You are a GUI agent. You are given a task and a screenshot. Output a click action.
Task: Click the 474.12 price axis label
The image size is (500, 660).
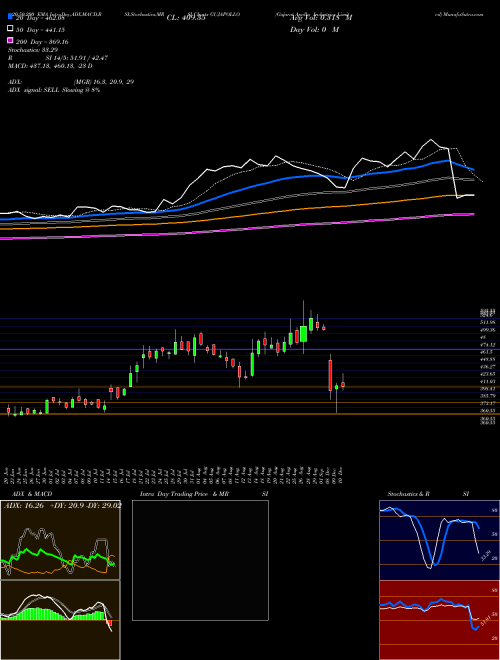pos(487,345)
